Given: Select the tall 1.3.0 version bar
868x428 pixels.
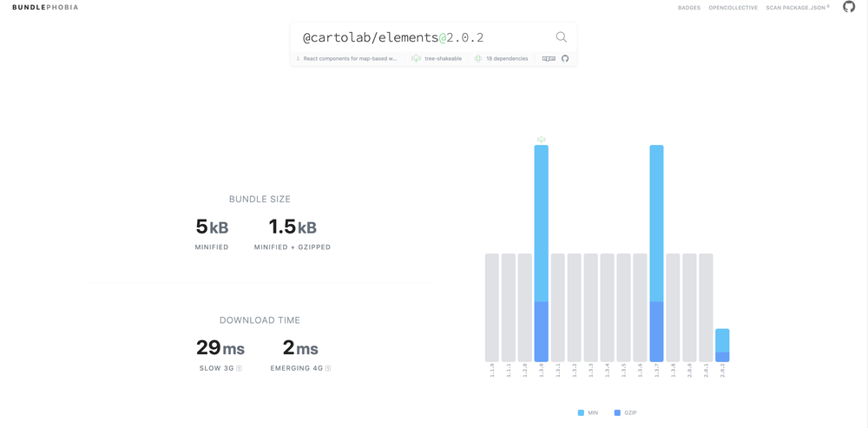Looking at the screenshot, I should [542, 253].
